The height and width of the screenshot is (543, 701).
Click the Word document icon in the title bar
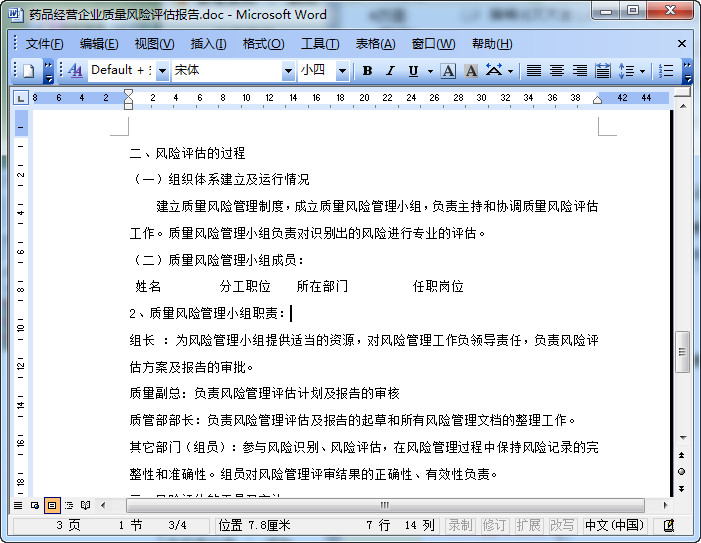(16, 14)
